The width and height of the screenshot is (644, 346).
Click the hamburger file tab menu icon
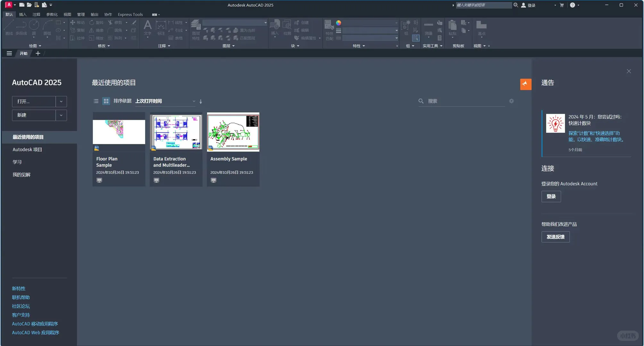pyautogui.click(x=9, y=54)
